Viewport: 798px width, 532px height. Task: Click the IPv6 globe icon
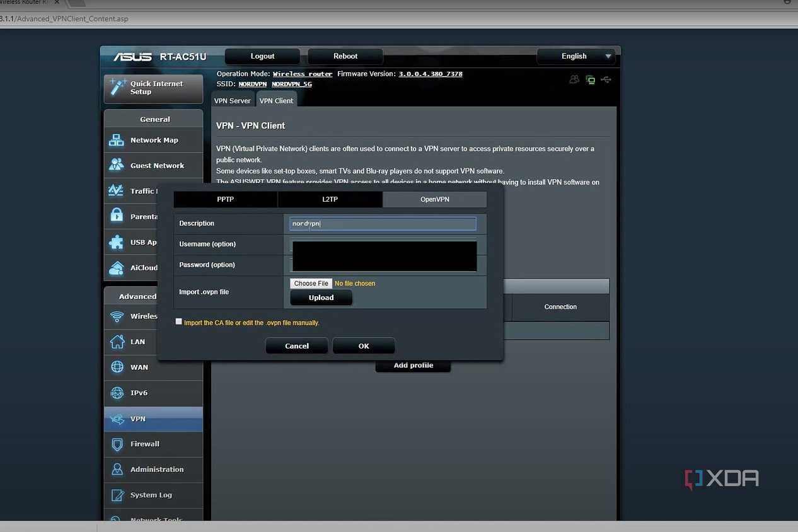point(117,393)
